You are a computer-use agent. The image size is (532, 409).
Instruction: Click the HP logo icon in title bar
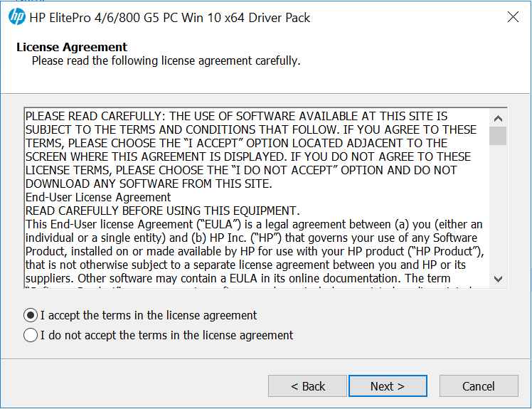(x=17, y=16)
